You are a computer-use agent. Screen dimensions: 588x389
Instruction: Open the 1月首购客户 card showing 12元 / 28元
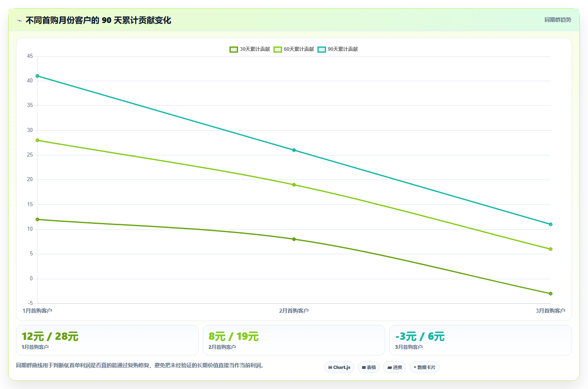coord(107,340)
